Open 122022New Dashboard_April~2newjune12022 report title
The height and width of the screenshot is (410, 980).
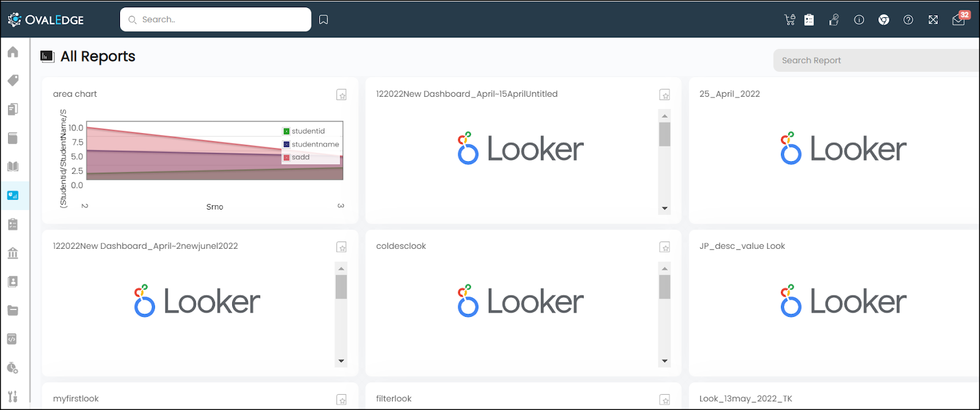click(145, 246)
